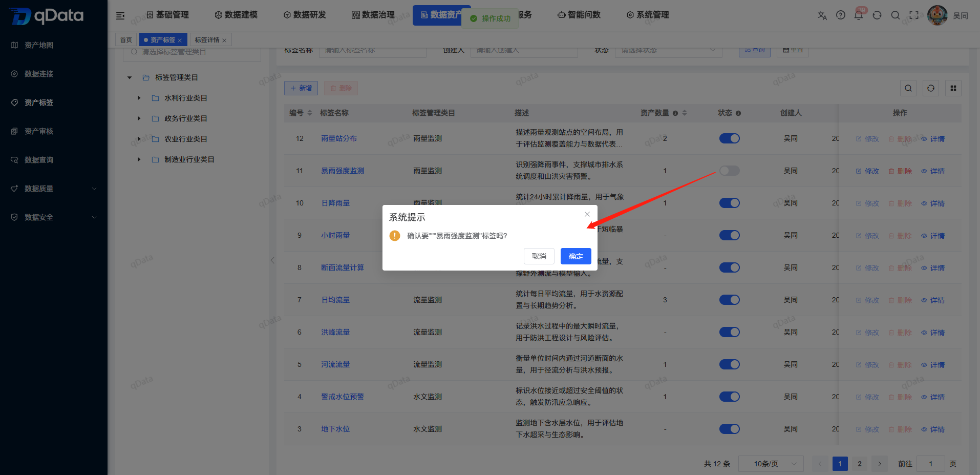Open global search magnifier icon in header
Image resolution: width=980 pixels, height=475 pixels.
click(x=896, y=15)
